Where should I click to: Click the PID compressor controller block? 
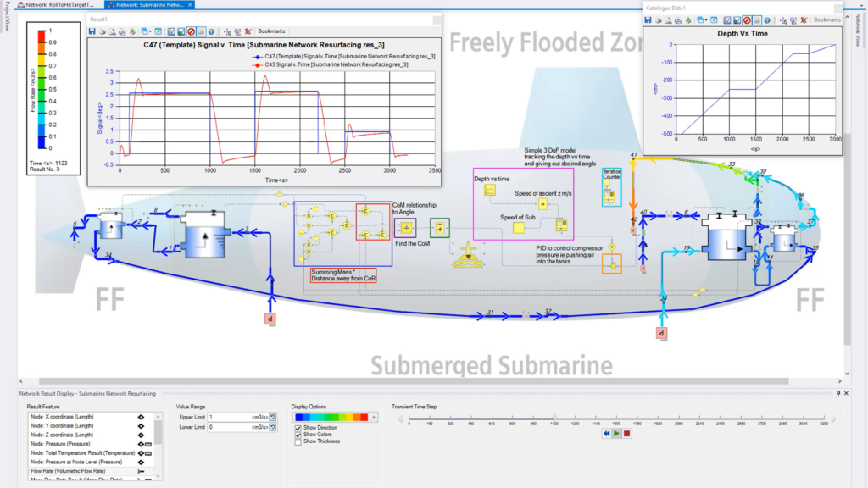click(x=610, y=264)
